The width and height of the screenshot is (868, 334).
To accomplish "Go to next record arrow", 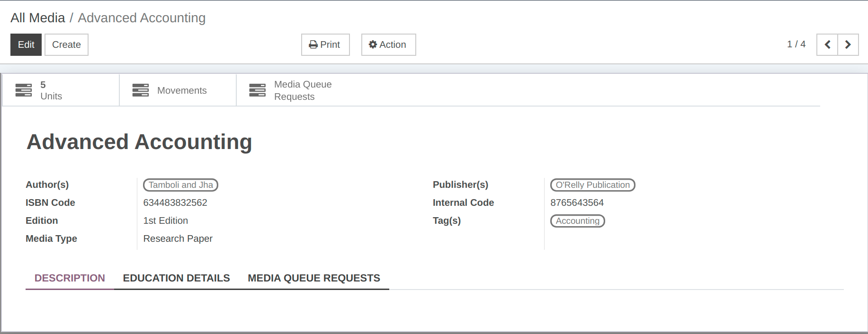I will pyautogui.click(x=848, y=44).
